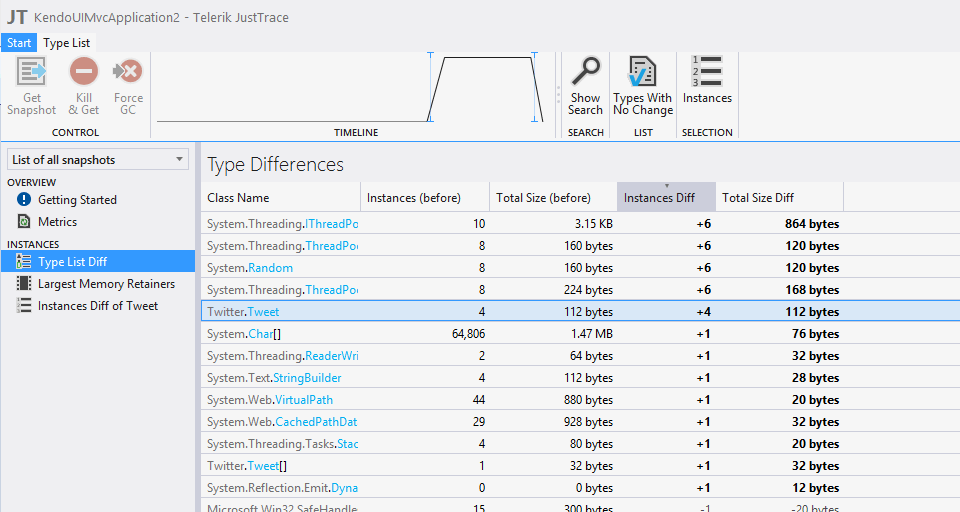Open List of all snapshots dropdown
960x512 pixels.
point(98,159)
